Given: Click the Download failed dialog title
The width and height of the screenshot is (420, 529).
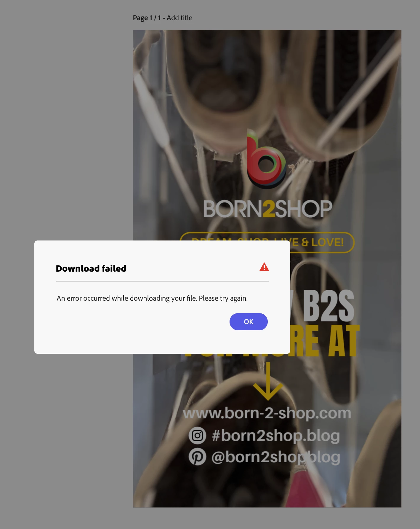Looking at the screenshot, I should tap(91, 268).
